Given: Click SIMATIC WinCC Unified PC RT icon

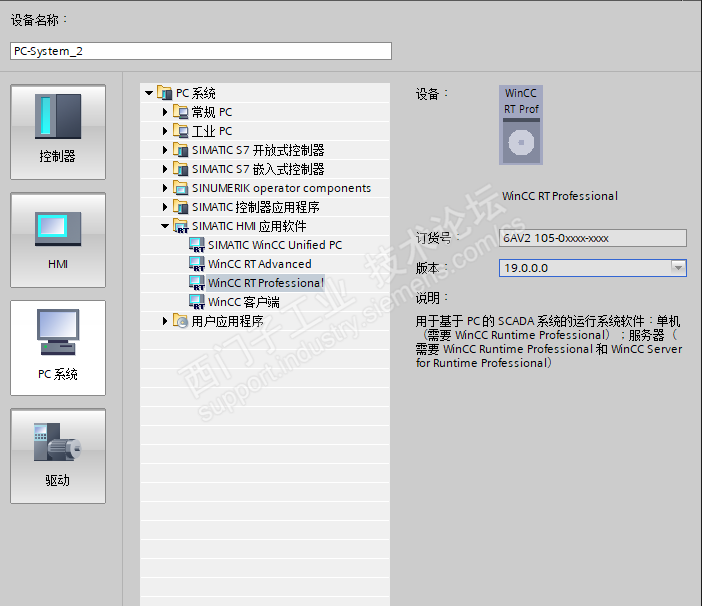Looking at the screenshot, I should (197, 245).
